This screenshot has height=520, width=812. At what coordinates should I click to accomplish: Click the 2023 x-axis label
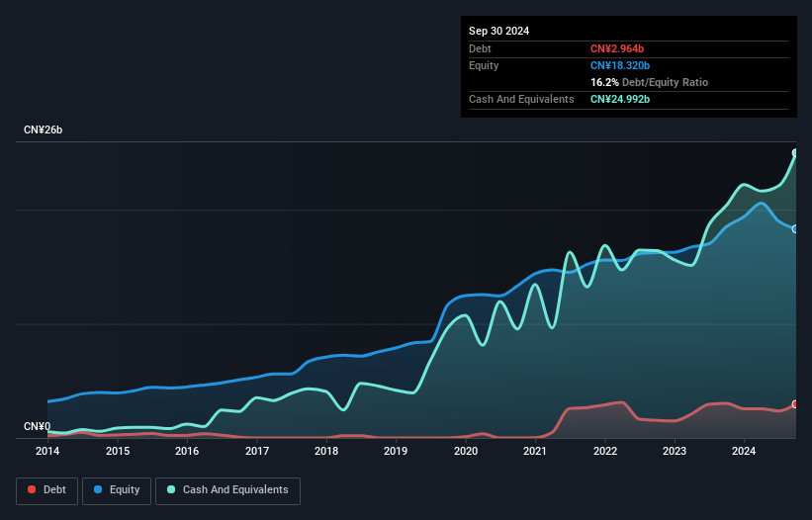pos(675,451)
